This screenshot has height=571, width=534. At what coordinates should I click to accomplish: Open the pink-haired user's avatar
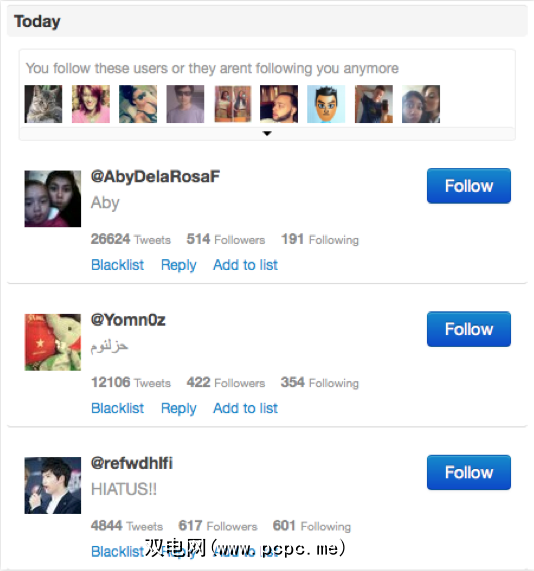pos(91,104)
